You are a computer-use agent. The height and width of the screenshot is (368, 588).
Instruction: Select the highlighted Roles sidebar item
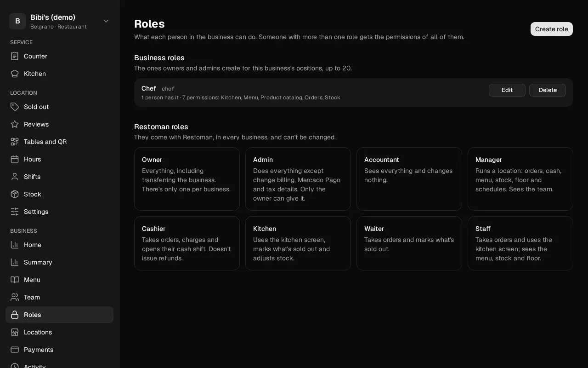(x=59, y=315)
